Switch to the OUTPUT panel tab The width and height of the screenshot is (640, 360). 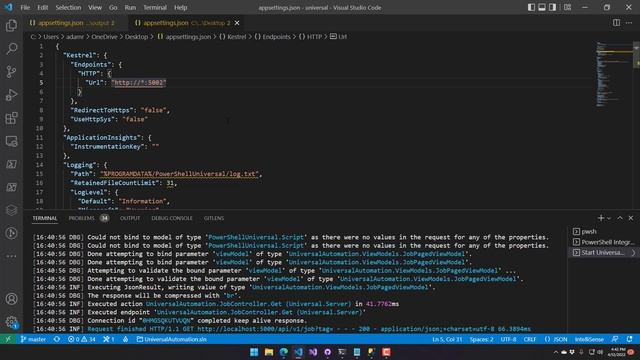tap(130, 218)
